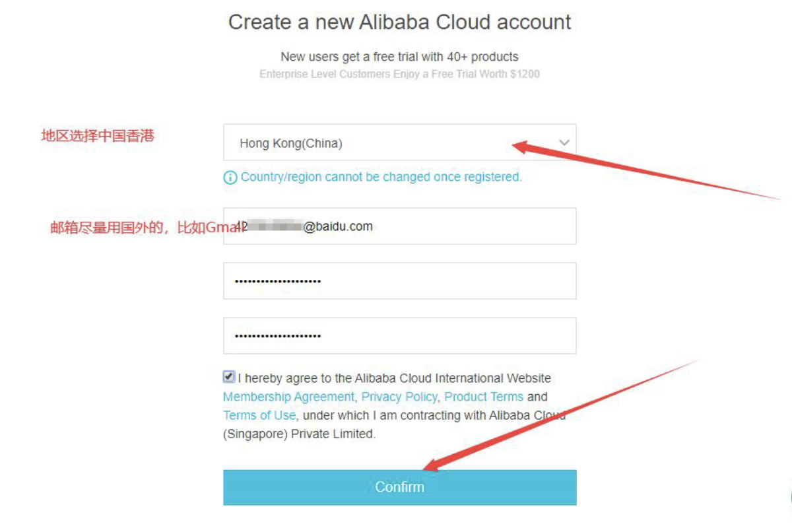Expand the country chevron arrow
The width and height of the screenshot is (792, 532).
click(564, 143)
